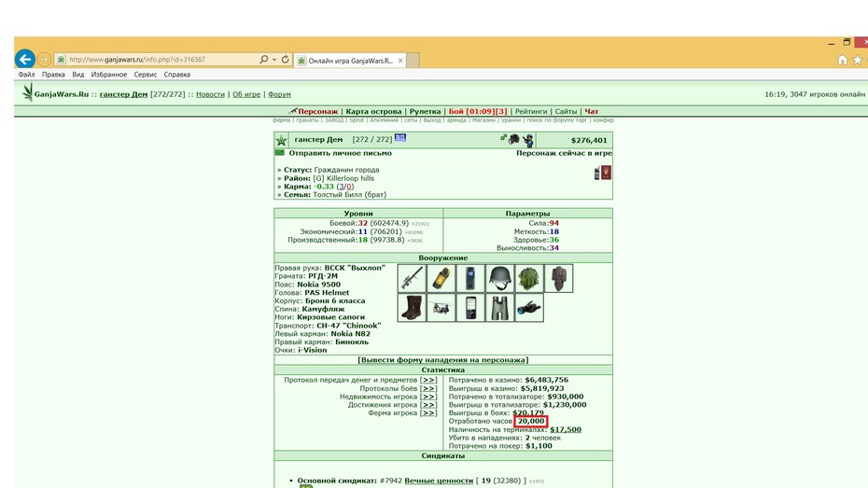
Task: Click the РГД-2М grenade icon
Action: coord(441,278)
